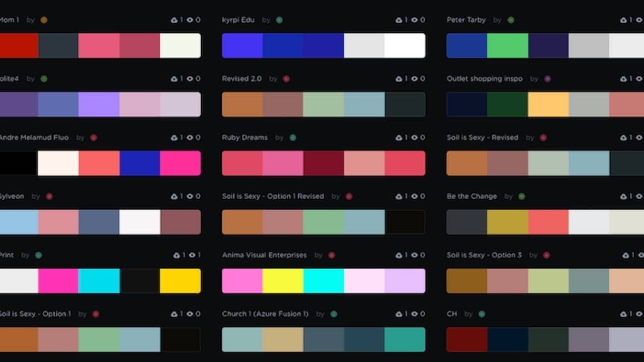Click the eye icon on Ruby Dreams
Image resolution: width=644 pixels, height=362 pixels.
click(x=415, y=138)
